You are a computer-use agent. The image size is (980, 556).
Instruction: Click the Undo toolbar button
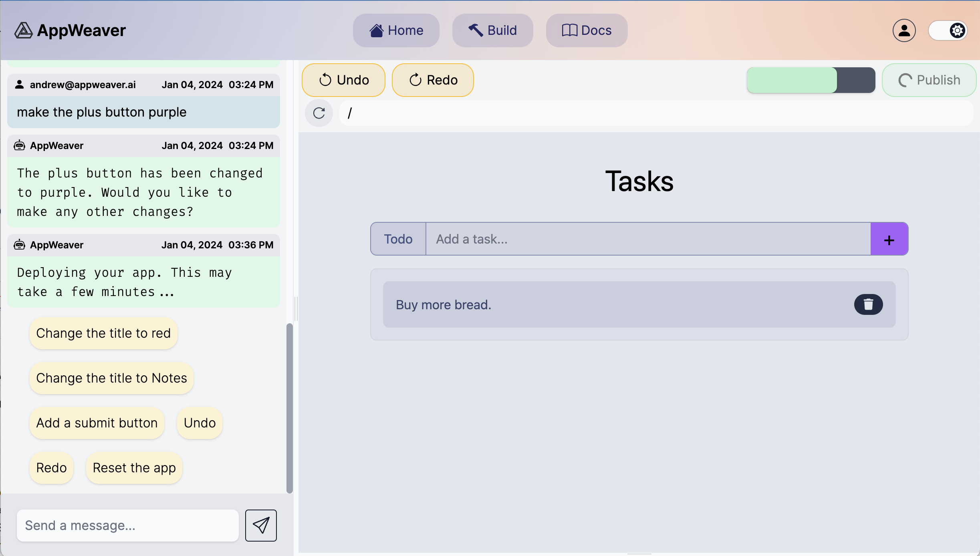343,80
